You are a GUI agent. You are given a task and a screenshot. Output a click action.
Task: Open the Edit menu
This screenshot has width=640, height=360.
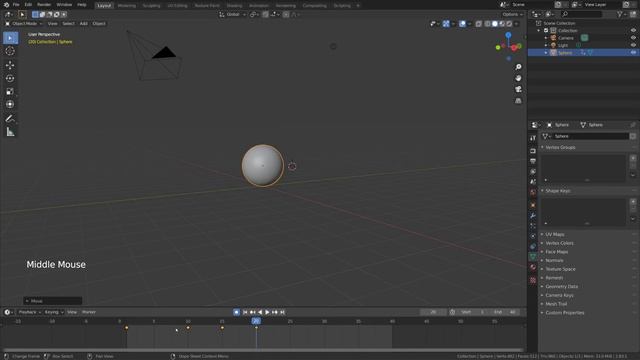point(28,5)
